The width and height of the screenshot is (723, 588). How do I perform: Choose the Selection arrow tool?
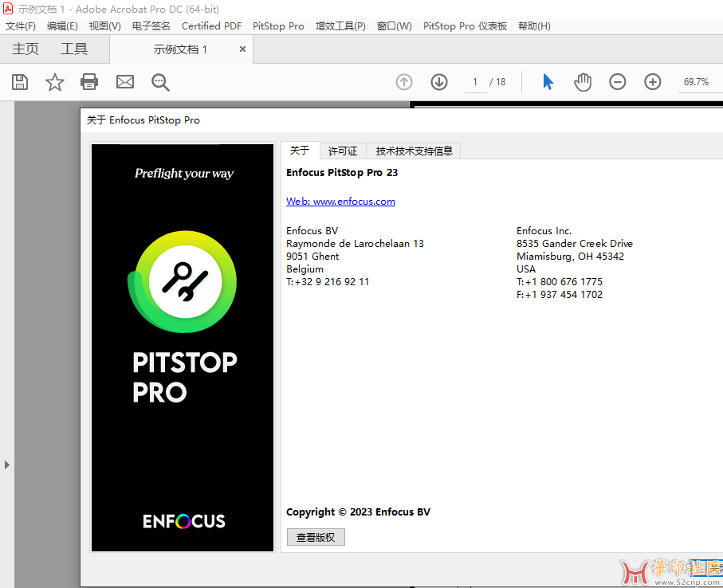click(x=548, y=82)
